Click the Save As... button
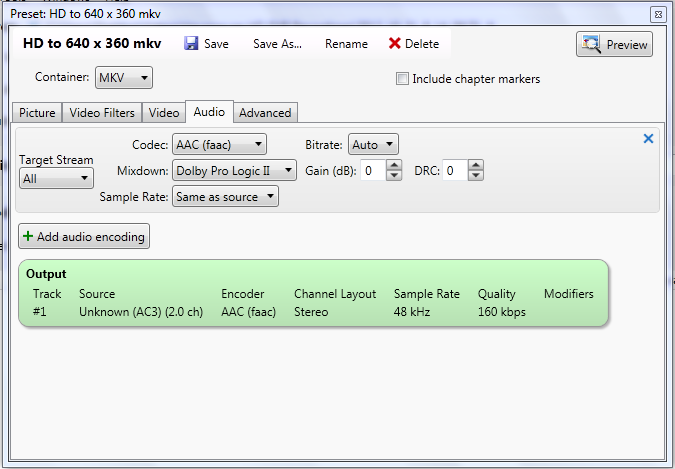Screen dimensions: 675x469 click(x=277, y=44)
